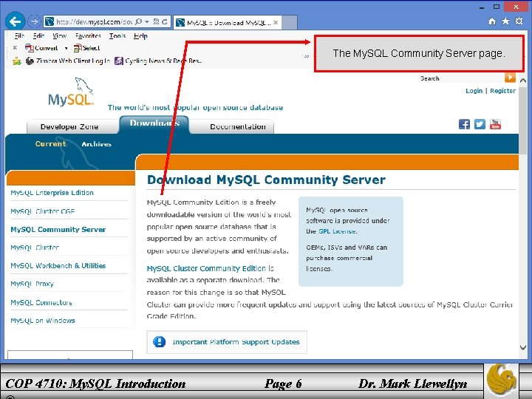Close the MySQL Download tab
This screenshot has width=532, height=399.
point(276,23)
